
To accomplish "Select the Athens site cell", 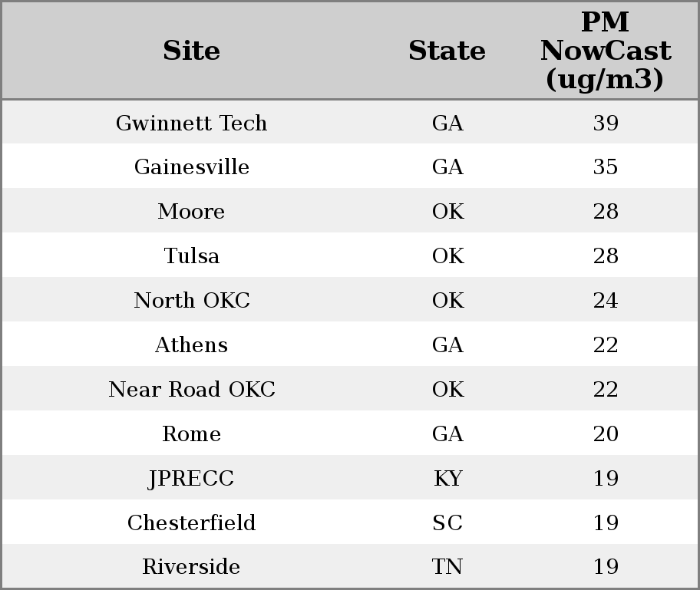I will (x=191, y=344).
